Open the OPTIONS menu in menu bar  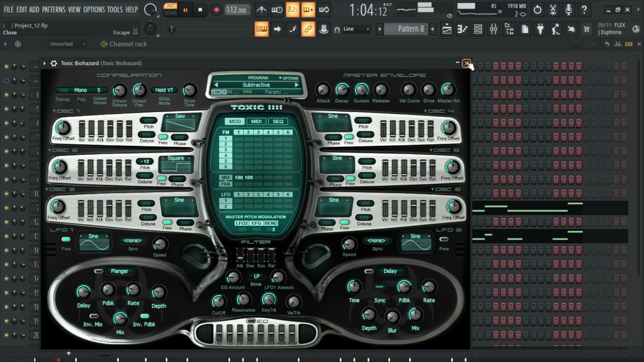(x=94, y=10)
